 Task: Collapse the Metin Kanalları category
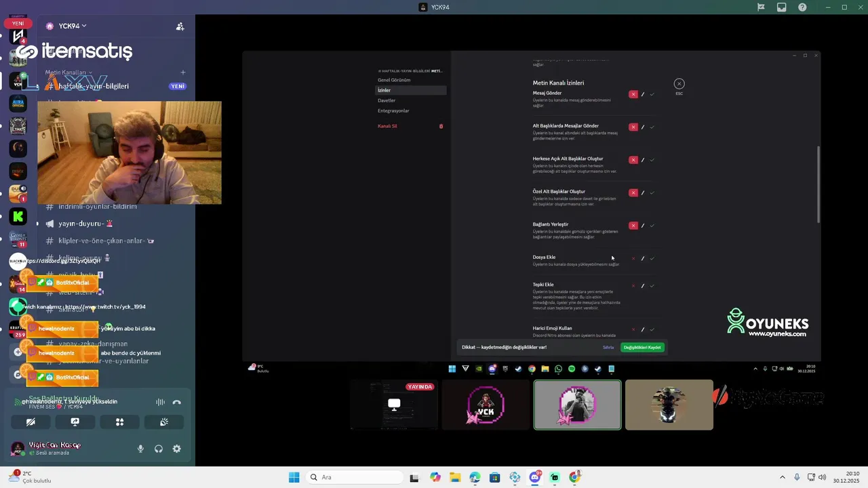point(68,73)
